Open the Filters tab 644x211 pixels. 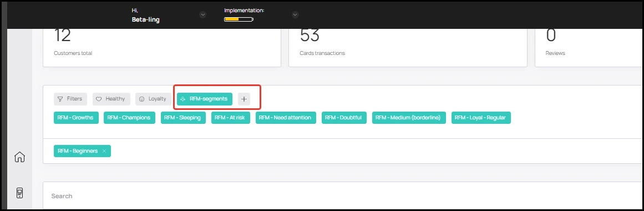pyautogui.click(x=70, y=99)
